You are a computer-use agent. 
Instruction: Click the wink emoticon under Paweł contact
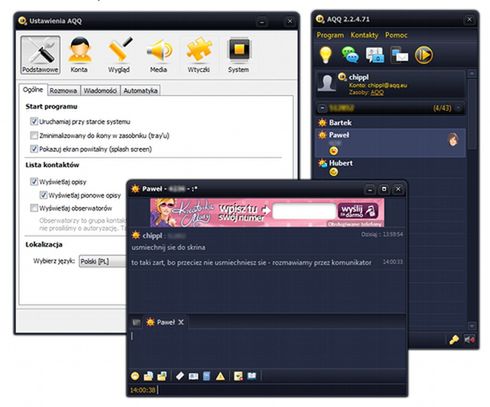coord(333,151)
